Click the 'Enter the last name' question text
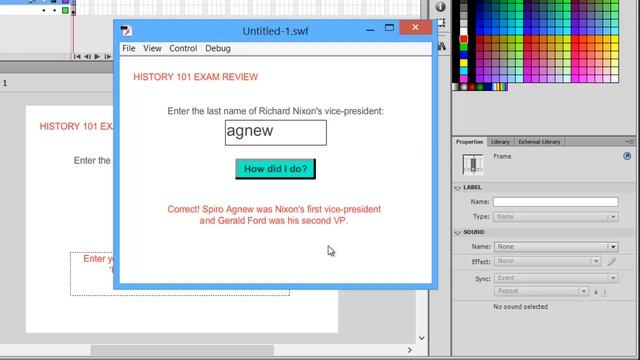 (276, 111)
